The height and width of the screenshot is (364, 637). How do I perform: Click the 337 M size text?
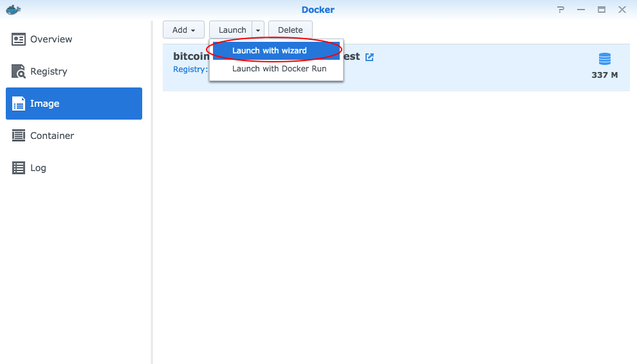(x=604, y=75)
